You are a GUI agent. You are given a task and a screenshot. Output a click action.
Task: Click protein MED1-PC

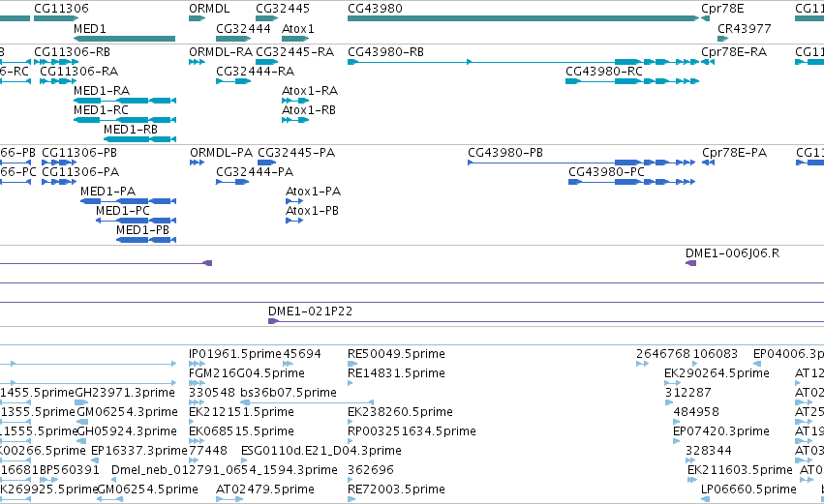[137, 221]
